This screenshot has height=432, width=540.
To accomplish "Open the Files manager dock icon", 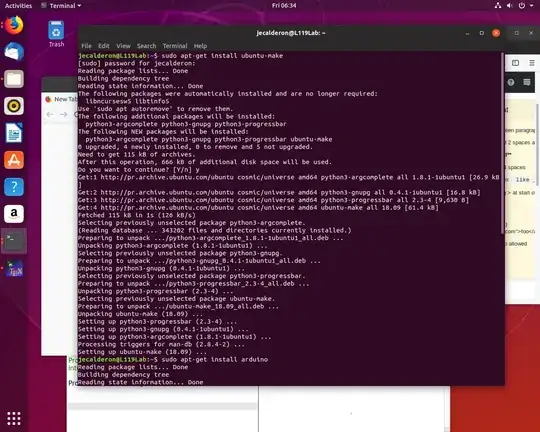I will click(x=14, y=79).
